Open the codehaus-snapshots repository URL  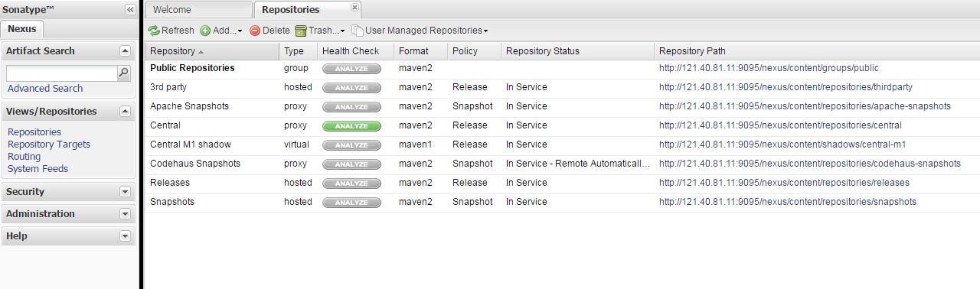(810, 164)
